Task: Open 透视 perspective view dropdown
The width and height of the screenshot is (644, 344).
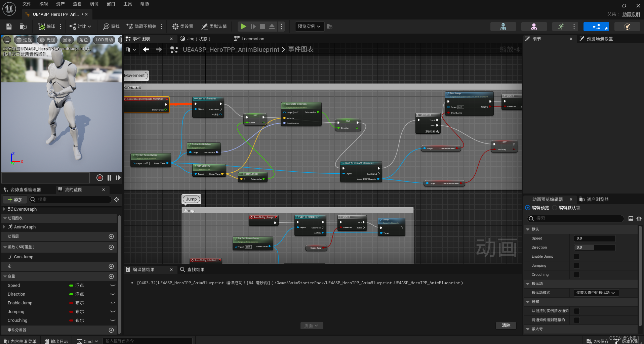Action: 24,40
